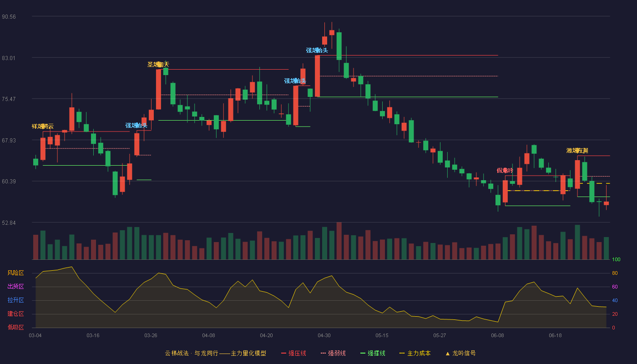Select the 低吸区 zone label
Image resolution: width=637 pixels, height=364 pixels.
tap(15, 327)
